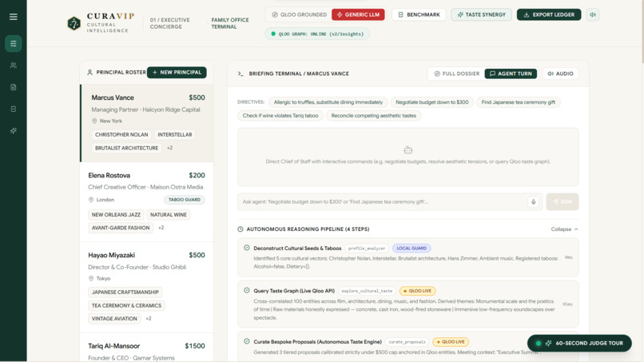Screen dimensions: 644x362
Task: Select the Full Dossier view
Action: pyautogui.click(x=457, y=74)
